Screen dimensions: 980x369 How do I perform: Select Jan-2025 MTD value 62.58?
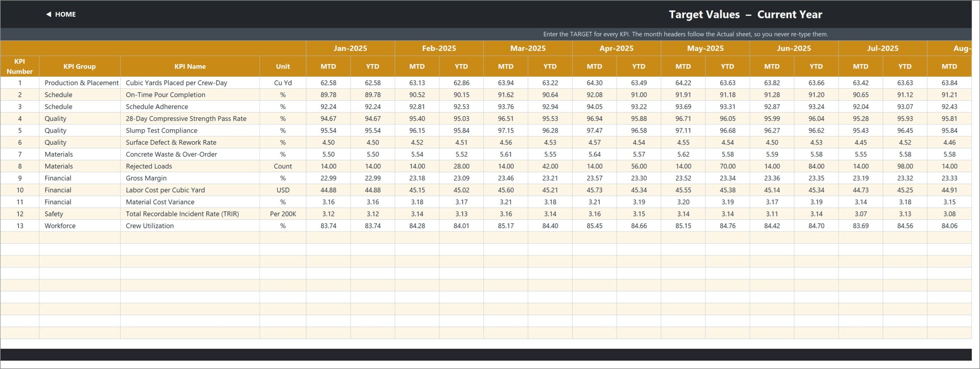coord(328,83)
